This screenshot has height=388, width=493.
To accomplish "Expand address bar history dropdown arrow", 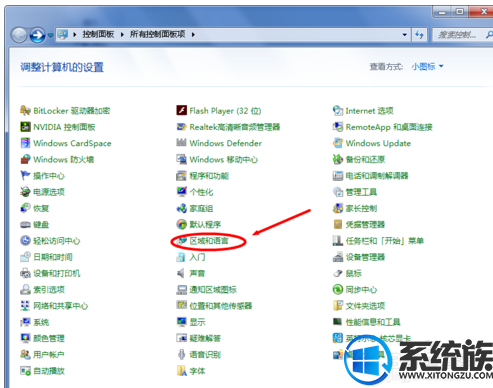I will coord(405,35).
